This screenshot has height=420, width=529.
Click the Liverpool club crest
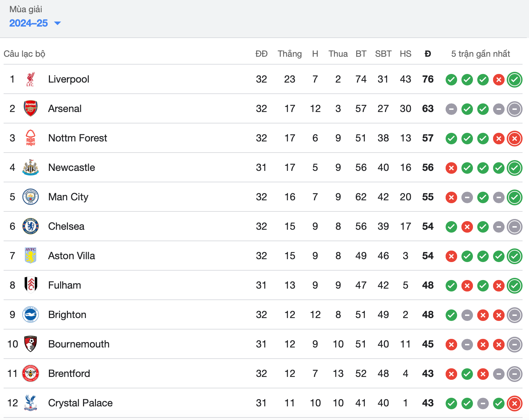point(31,79)
